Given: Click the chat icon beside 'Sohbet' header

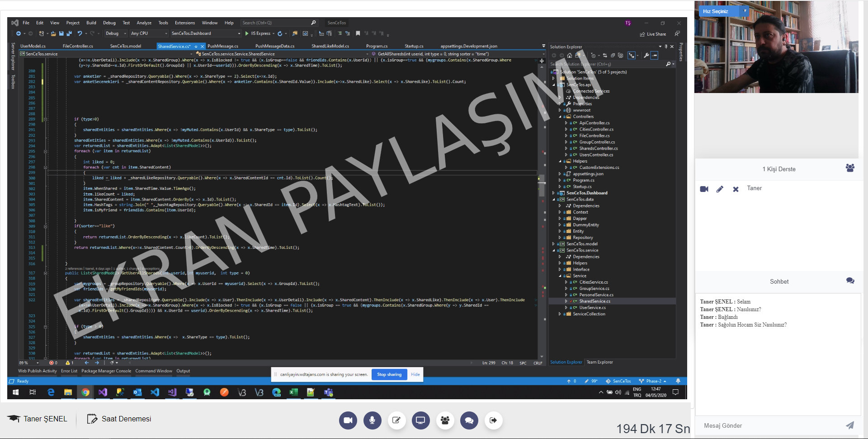Looking at the screenshot, I should (850, 281).
